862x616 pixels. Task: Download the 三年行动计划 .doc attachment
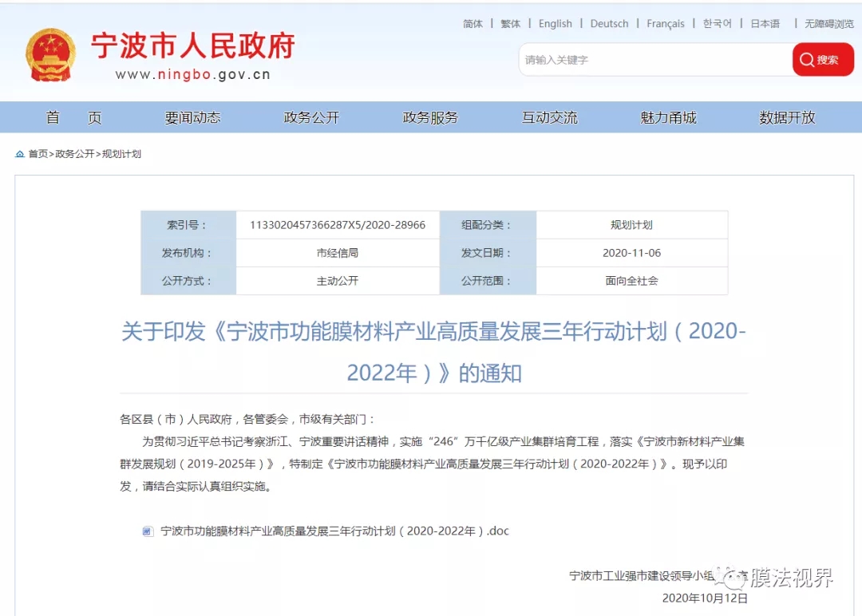click(x=334, y=531)
